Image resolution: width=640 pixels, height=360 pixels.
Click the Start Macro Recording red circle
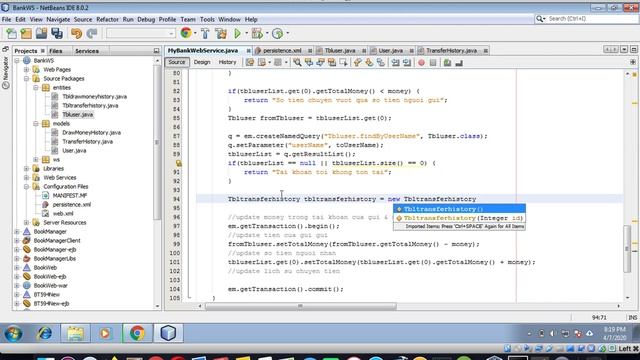[x=421, y=62]
